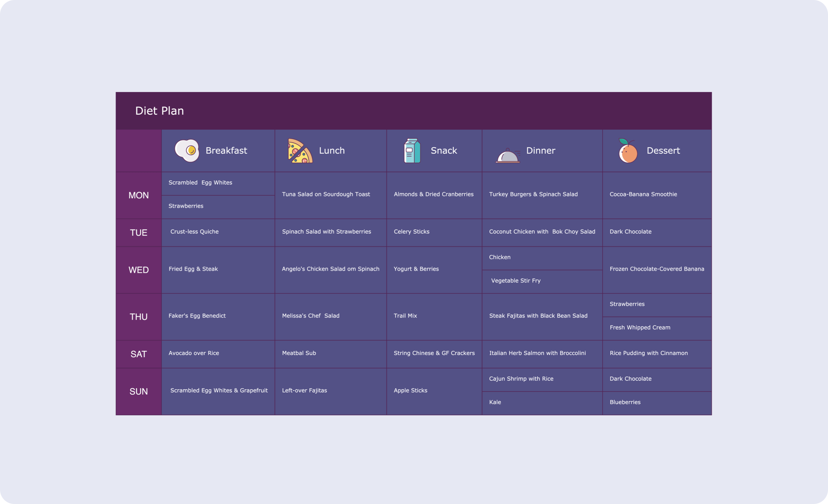828x504 pixels.
Task: Click the milk carton Snack icon
Action: 412,151
